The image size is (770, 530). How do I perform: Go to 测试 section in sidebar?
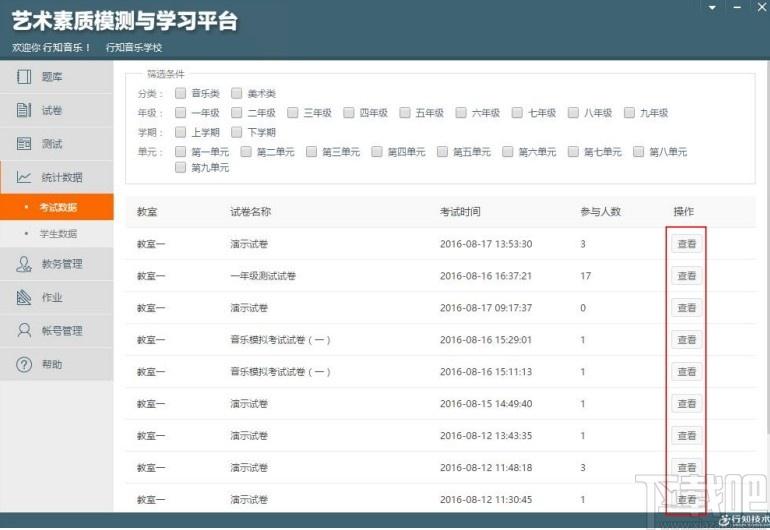[56, 143]
